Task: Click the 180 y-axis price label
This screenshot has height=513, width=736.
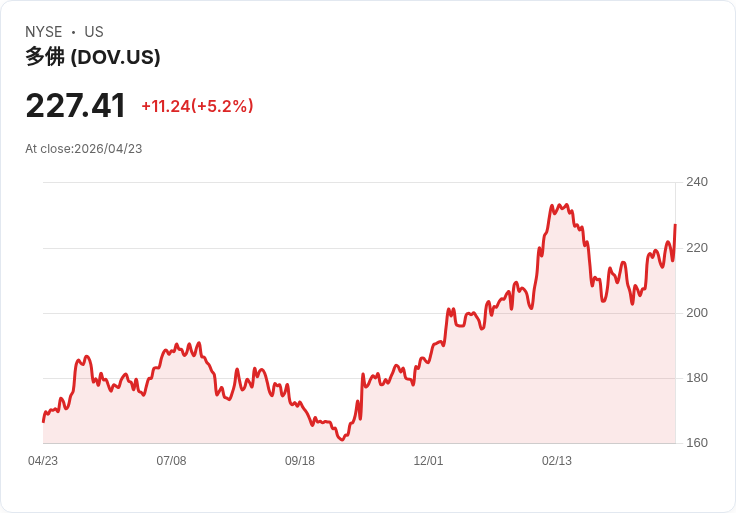Action: [x=697, y=378]
